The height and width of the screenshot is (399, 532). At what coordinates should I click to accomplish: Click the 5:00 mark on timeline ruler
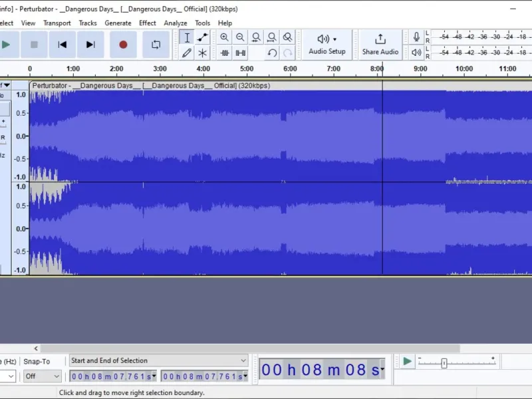(x=247, y=69)
